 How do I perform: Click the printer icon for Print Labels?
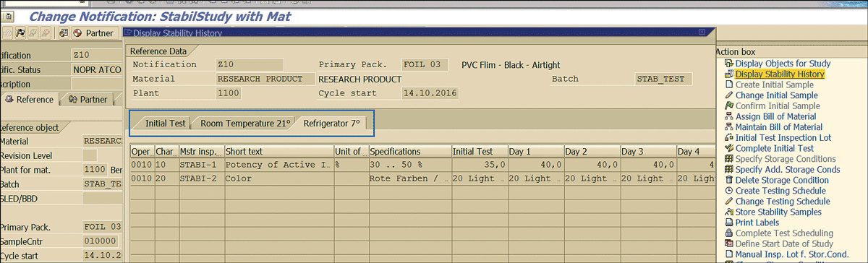click(728, 223)
